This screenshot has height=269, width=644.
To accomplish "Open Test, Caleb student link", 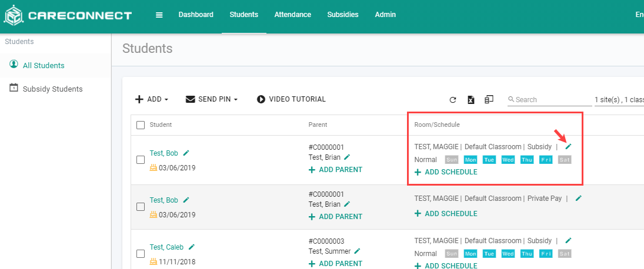I will click(166, 247).
